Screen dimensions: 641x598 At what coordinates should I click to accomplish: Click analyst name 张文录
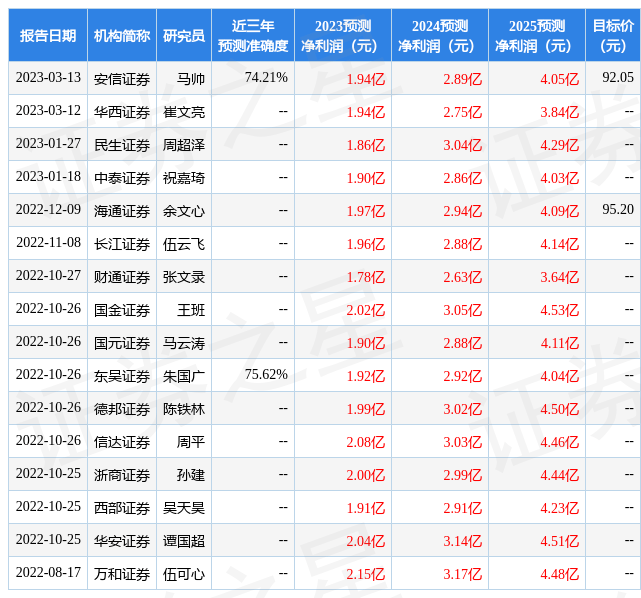(184, 277)
